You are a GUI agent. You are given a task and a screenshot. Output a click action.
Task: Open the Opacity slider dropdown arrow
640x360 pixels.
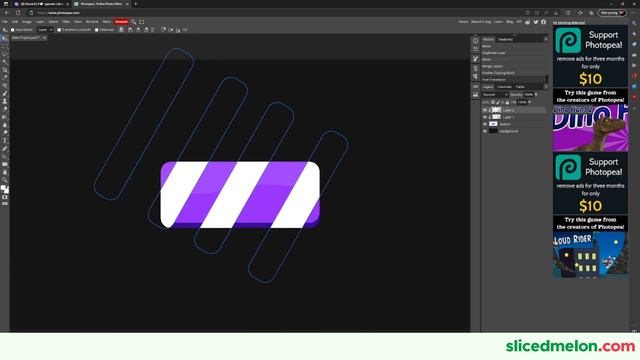536,95
